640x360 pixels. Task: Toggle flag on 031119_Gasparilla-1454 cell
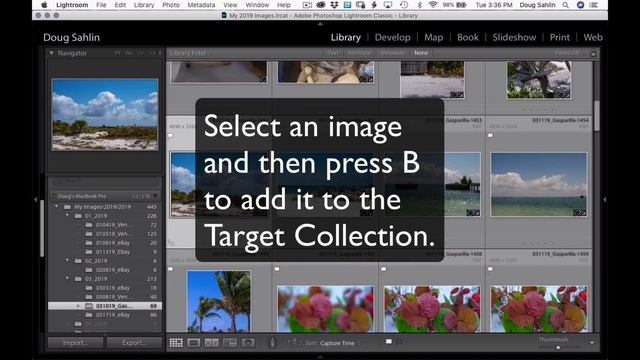490,136
